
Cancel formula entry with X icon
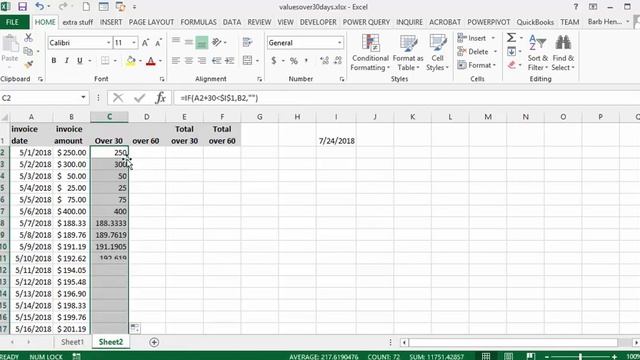(x=118, y=98)
